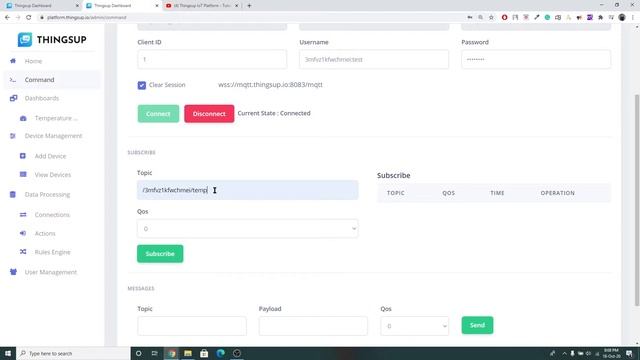Bookmark this page with the star icon
Image resolution: width=640 pixels, height=360 pixels.
[491, 17]
